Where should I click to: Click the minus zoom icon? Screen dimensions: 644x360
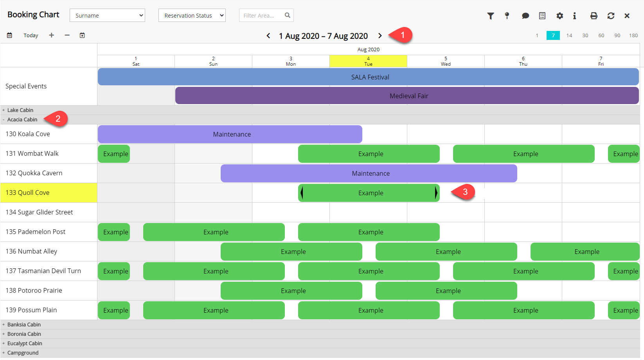click(x=67, y=35)
